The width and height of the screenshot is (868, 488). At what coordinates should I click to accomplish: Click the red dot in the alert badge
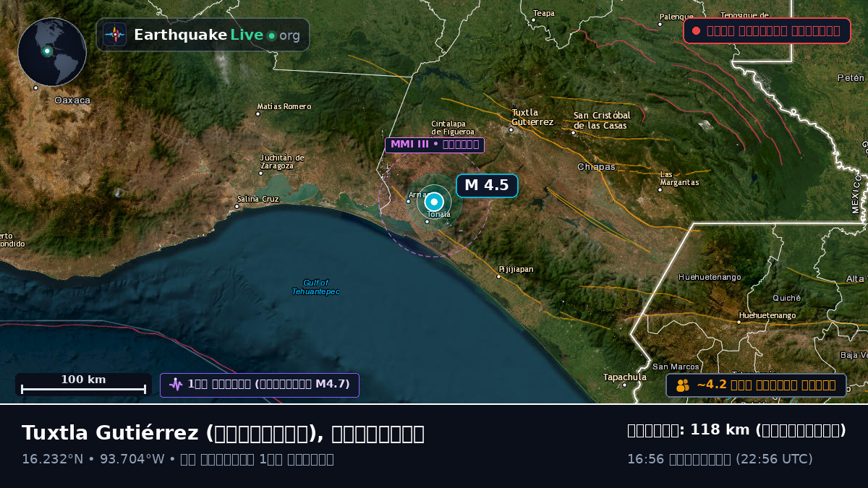696,31
